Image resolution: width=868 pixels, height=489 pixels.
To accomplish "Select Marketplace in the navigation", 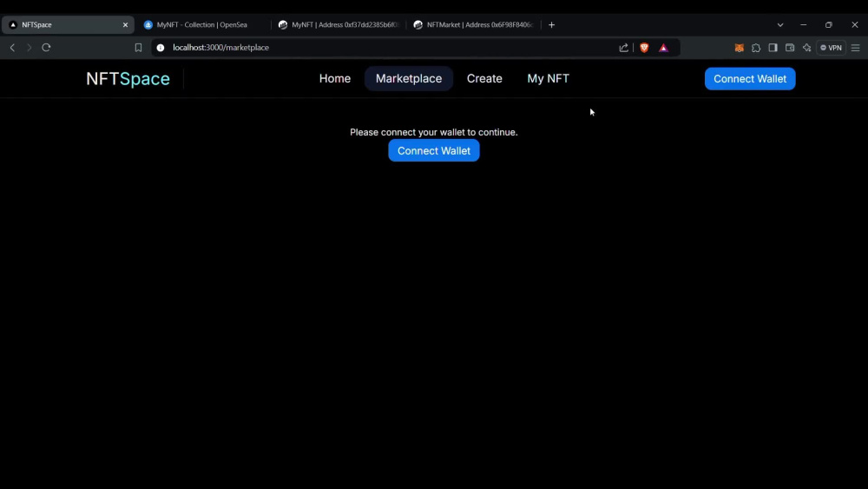I will (409, 79).
